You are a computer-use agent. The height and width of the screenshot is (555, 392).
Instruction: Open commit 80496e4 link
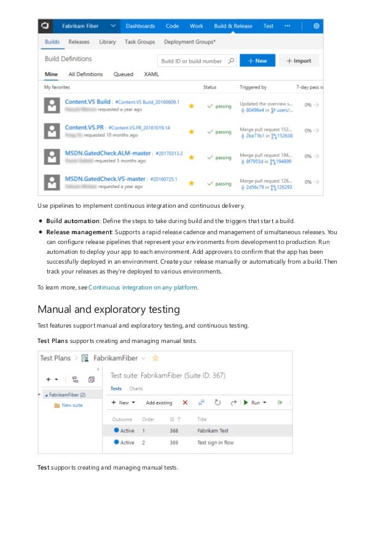pyautogui.click(x=253, y=111)
